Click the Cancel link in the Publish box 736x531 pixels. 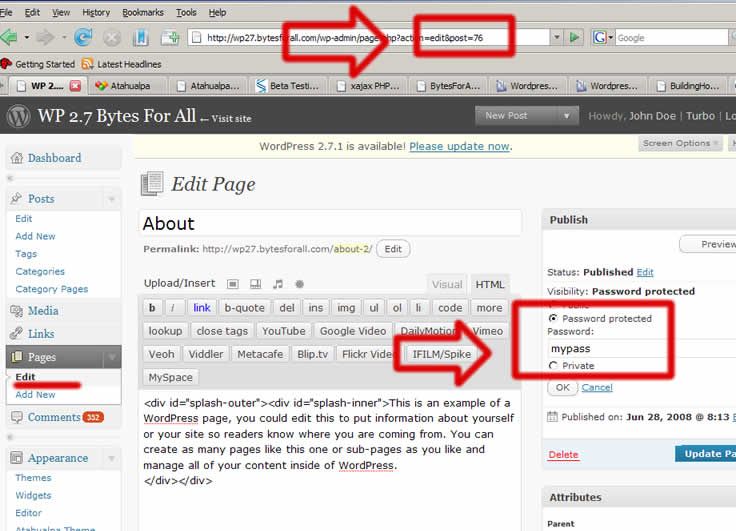coord(597,387)
